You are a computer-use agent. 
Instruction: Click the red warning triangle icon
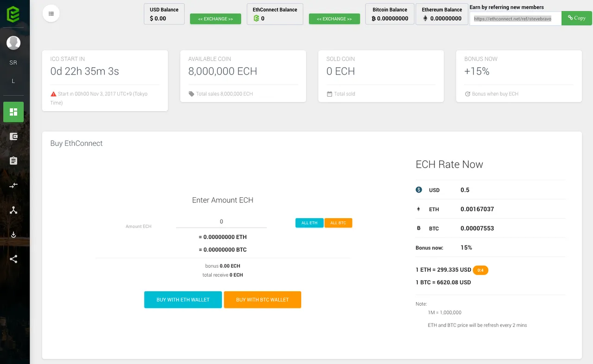[53, 94]
